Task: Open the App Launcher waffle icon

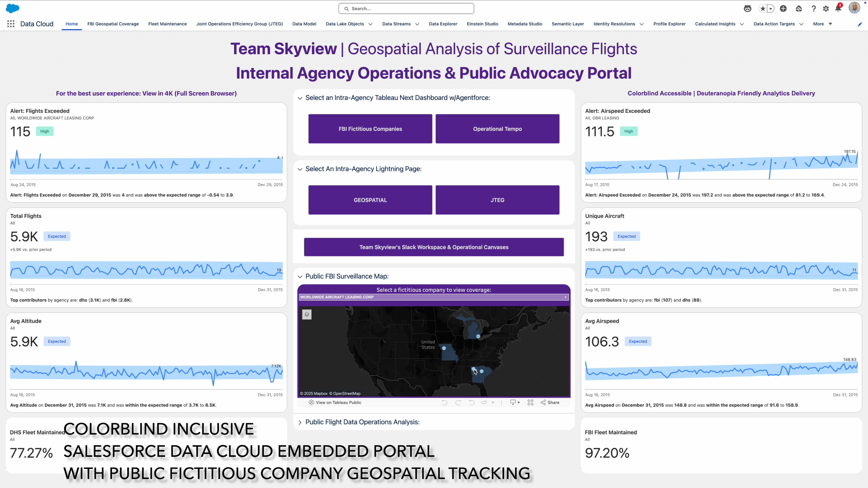Action: (x=11, y=24)
